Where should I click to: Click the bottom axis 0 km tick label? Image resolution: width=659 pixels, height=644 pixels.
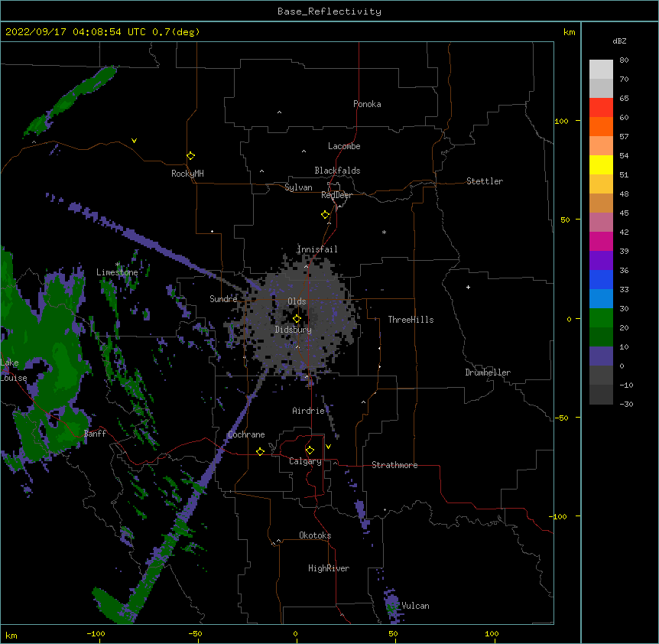click(295, 633)
